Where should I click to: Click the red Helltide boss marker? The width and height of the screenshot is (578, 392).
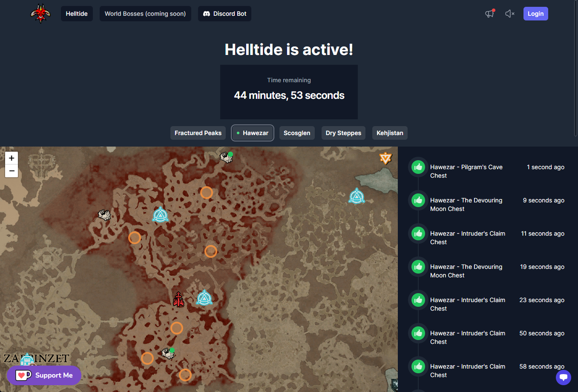point(178,300)
